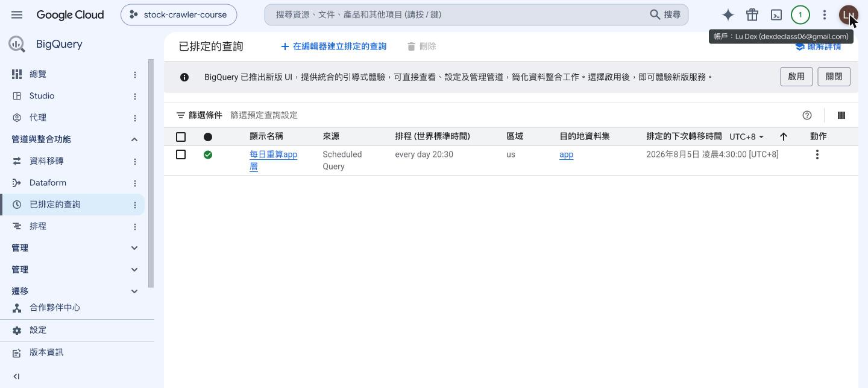This screenshot has width=868, height=388.
Task: Open the top bar more options menu
Action: 825,14
